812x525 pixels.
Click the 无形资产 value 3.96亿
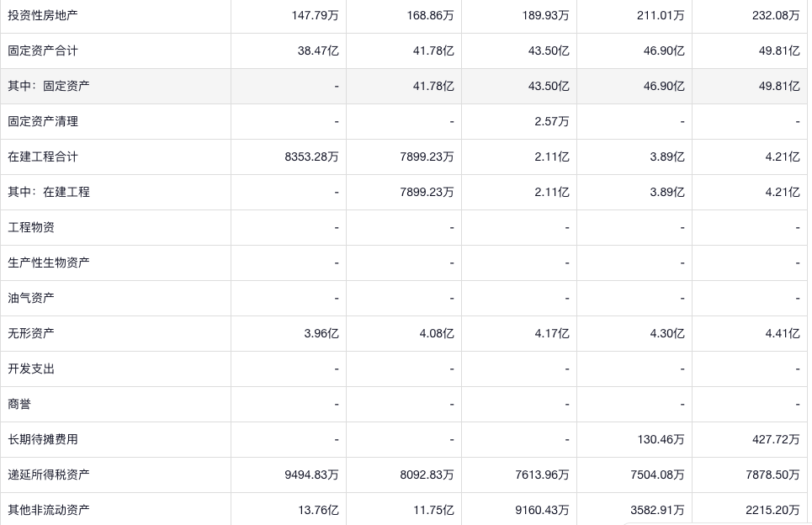tap(321, 333)
